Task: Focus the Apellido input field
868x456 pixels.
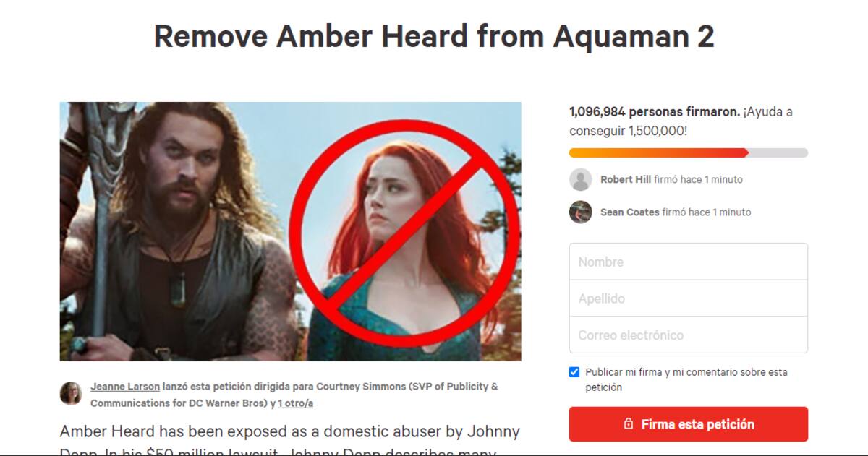Action: coord(689,298)
